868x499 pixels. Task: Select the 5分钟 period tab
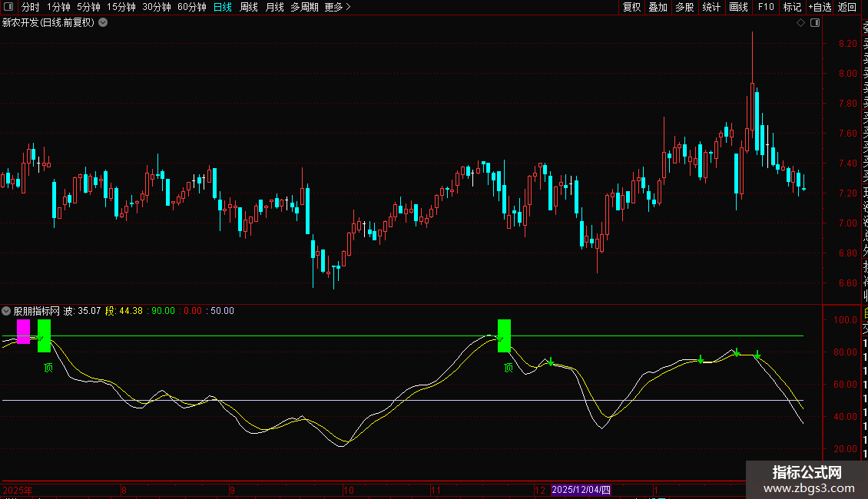click(88, 7)
